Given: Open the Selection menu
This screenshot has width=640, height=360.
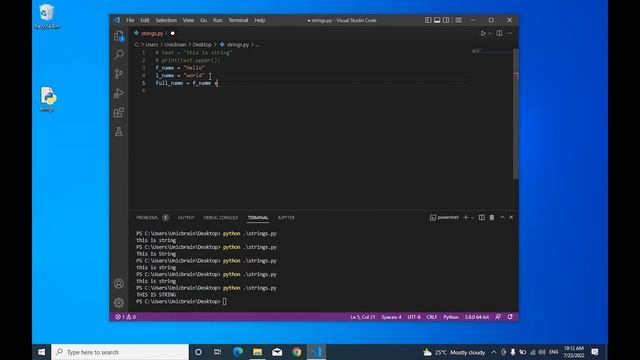Looking at the screenshot, I should click(166, 20).
